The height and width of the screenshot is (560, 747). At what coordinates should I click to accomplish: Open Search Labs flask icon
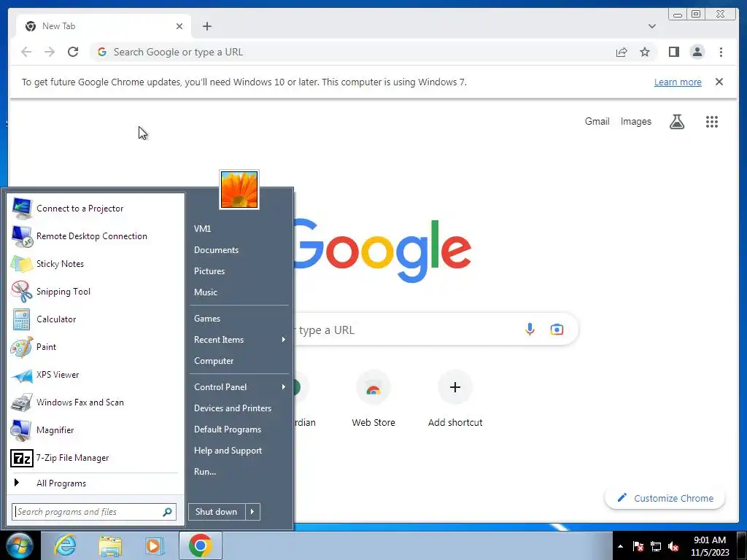pos(676,122)
